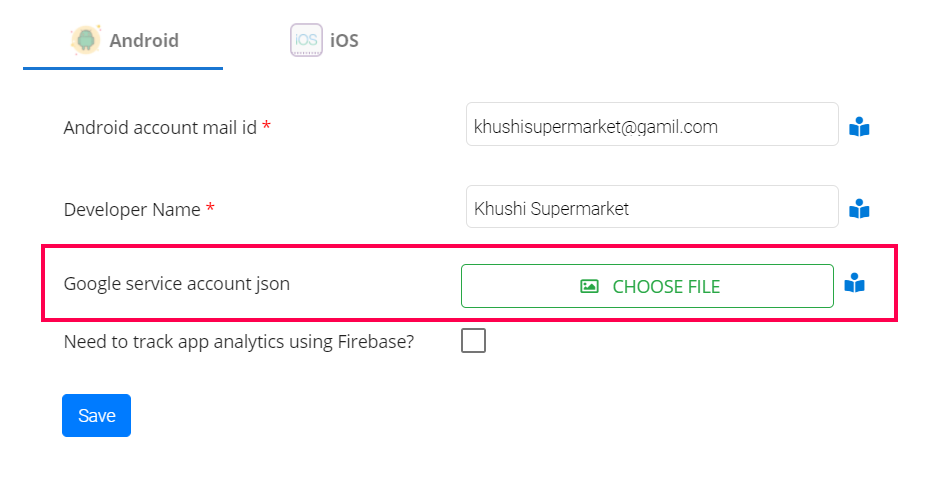Viewport: 952px width, 478px height.
Task: Open help icon beside CHOOSE FILE button
Action: coord(854,284)
